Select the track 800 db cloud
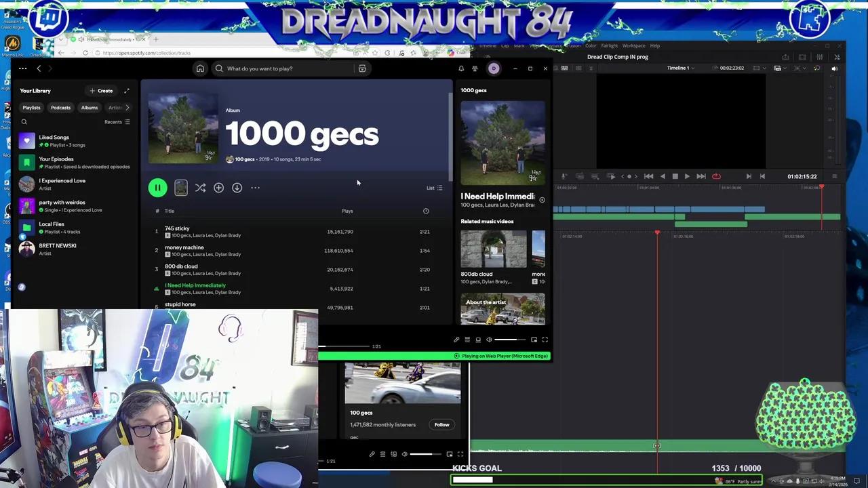 [x=181, y=266]
